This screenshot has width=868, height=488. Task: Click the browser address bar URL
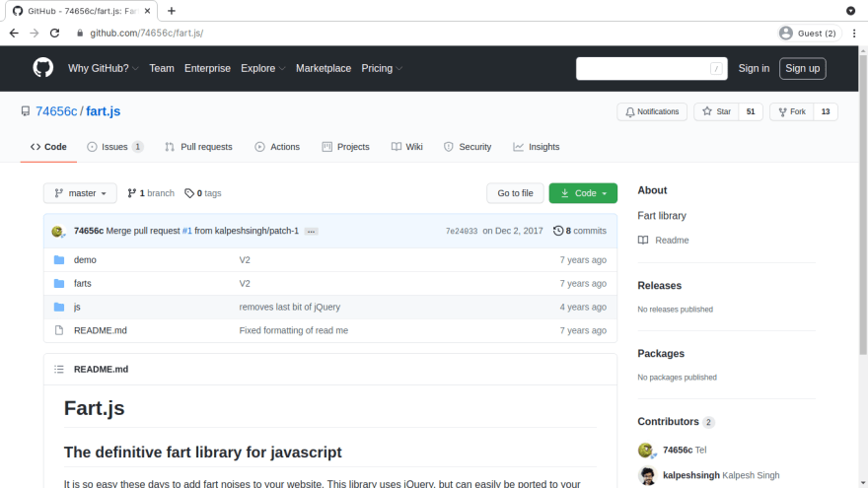(147, 34)
